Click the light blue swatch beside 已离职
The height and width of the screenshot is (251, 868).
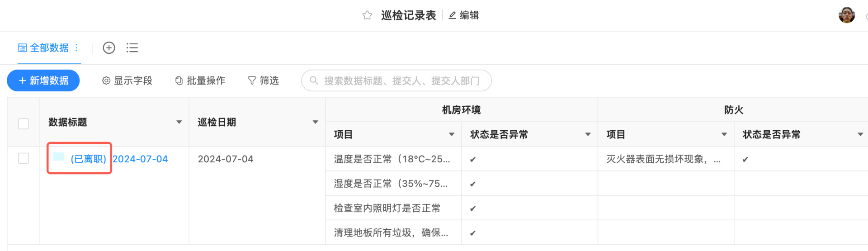[59, 157]
